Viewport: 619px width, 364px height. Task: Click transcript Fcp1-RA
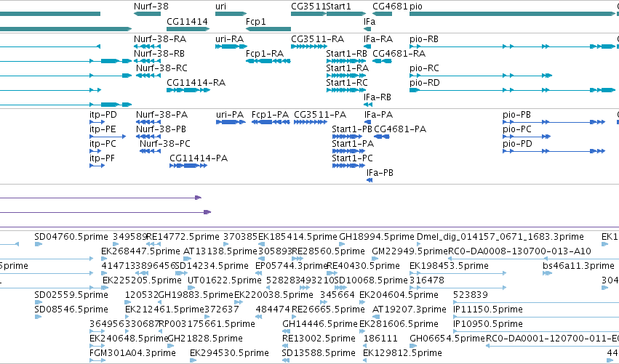pos(265,54)
